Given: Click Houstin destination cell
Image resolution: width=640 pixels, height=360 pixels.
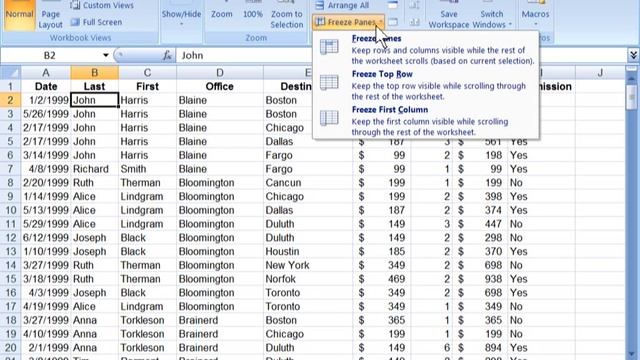Looking at the screenshot, I should tap(308, 251).
